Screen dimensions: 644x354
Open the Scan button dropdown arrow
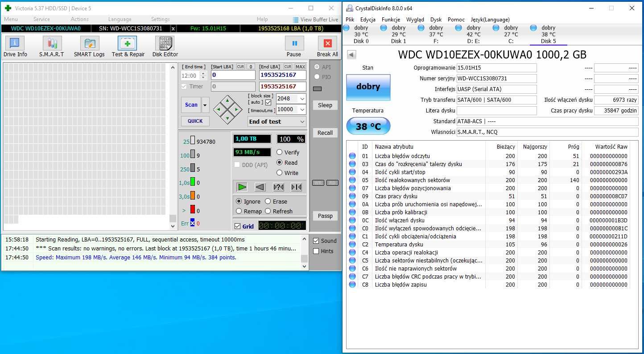click(205, 105)
